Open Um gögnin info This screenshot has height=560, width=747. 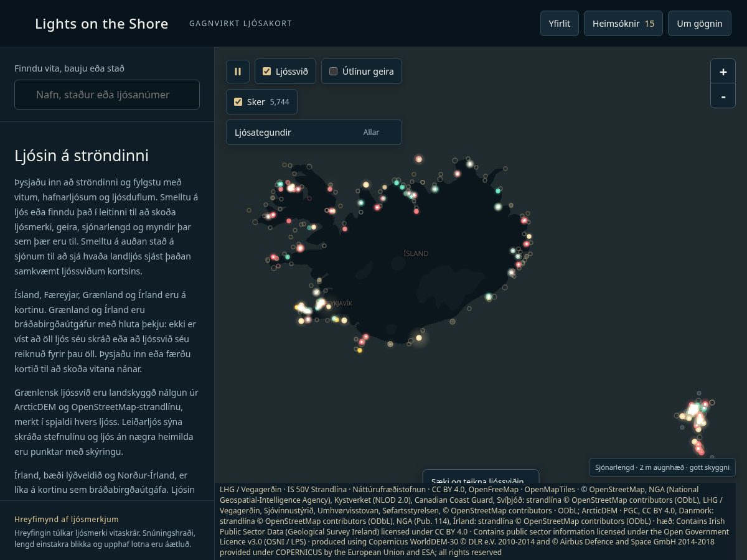coord(700,24)
